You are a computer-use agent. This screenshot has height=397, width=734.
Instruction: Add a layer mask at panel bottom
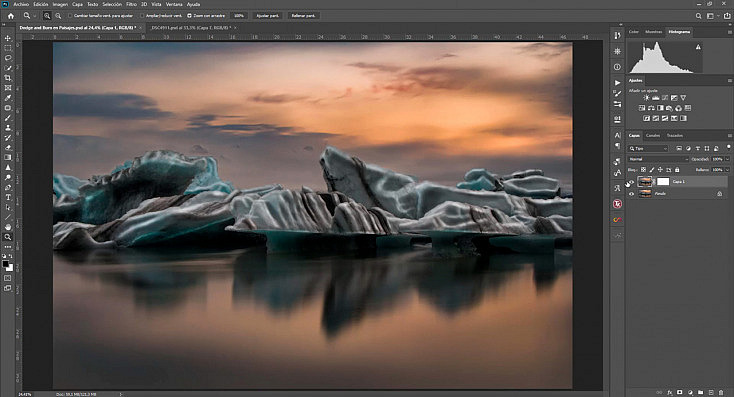click(x=680, y=392)
